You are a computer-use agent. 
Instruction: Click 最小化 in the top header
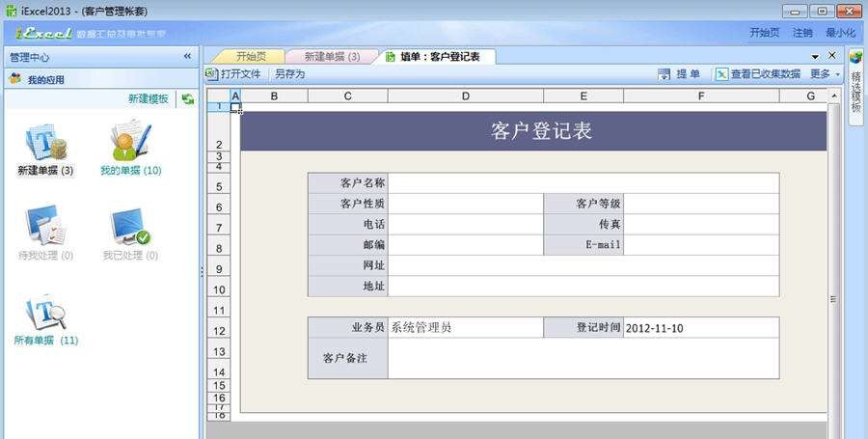[841, 33]
